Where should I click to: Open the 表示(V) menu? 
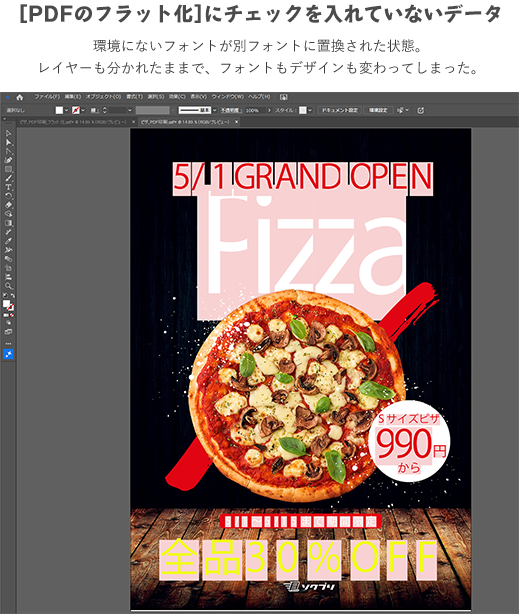[x=199, y=97]
